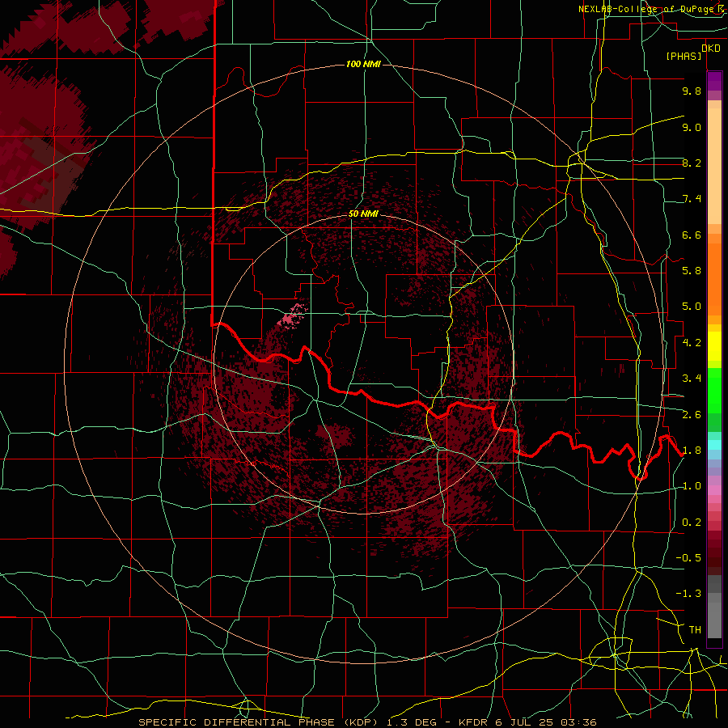This screenshot has width=728, height=728.
Task: Click the 1.0 scale value
Action: (692, 486)
